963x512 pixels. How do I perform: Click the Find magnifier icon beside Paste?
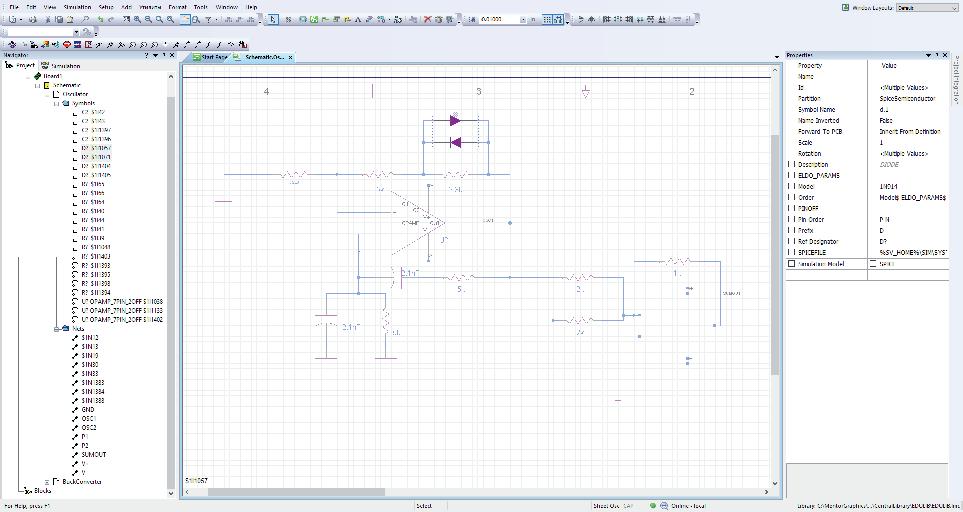point(85,19)
